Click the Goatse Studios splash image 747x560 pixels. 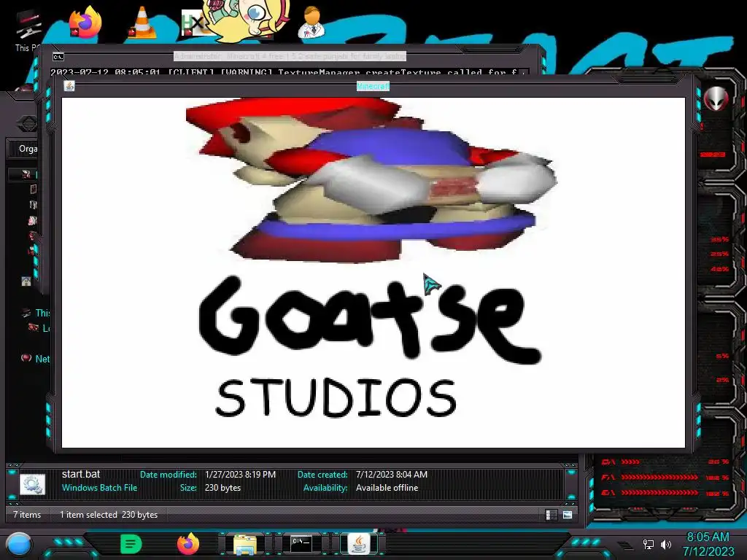tap(373, 273)
